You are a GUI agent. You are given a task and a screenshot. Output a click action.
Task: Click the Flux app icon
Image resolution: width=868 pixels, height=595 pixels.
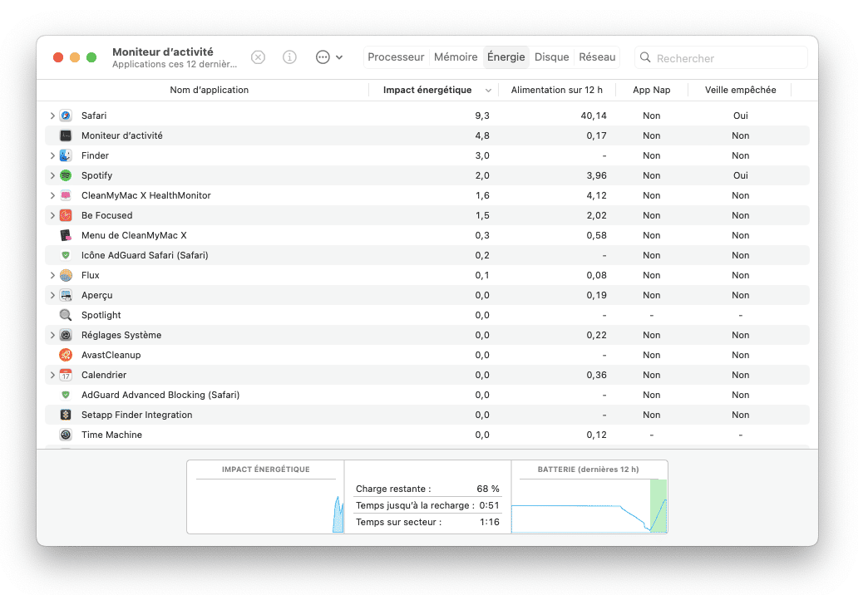point(66,275)
